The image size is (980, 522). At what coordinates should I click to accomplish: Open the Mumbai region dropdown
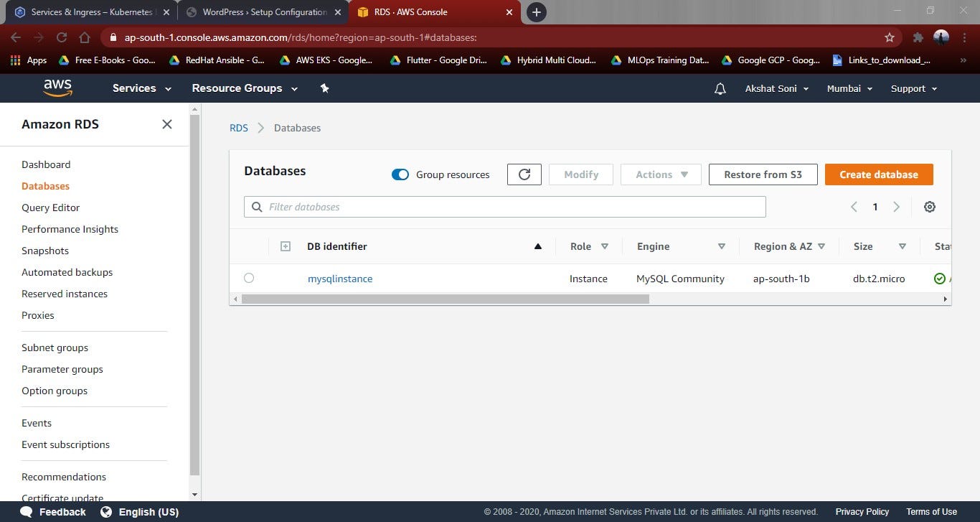849,88
